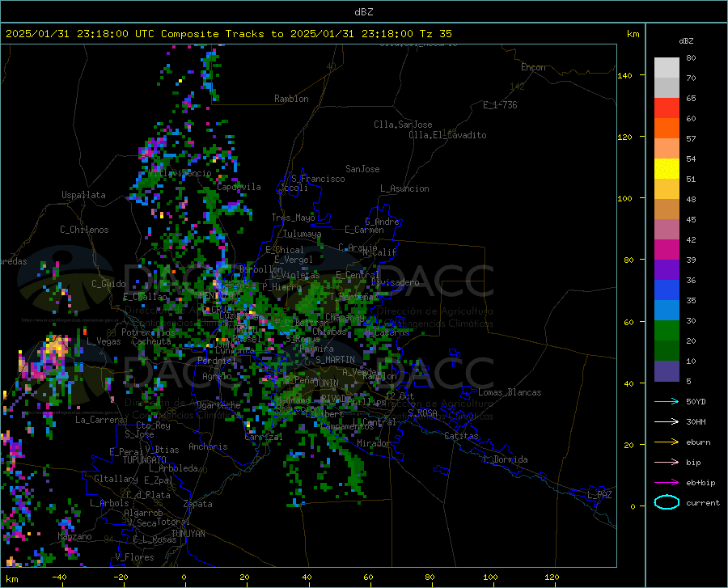The height and width of the screenshot is (588, 728).
Task: Click the Lomas_Blancas map label
Action: pyautogui.click(x=510, y=392)
